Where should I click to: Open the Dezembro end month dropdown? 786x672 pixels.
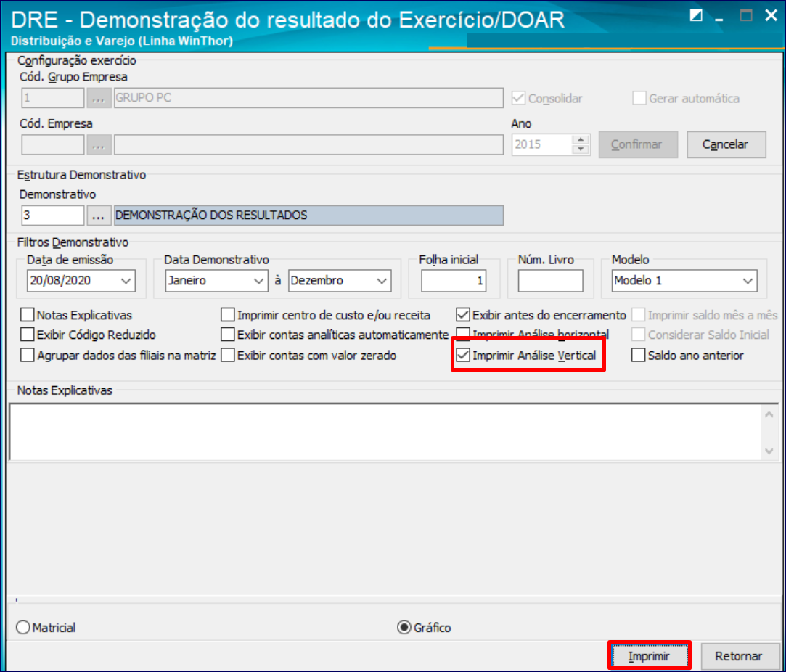click(382, 281)
